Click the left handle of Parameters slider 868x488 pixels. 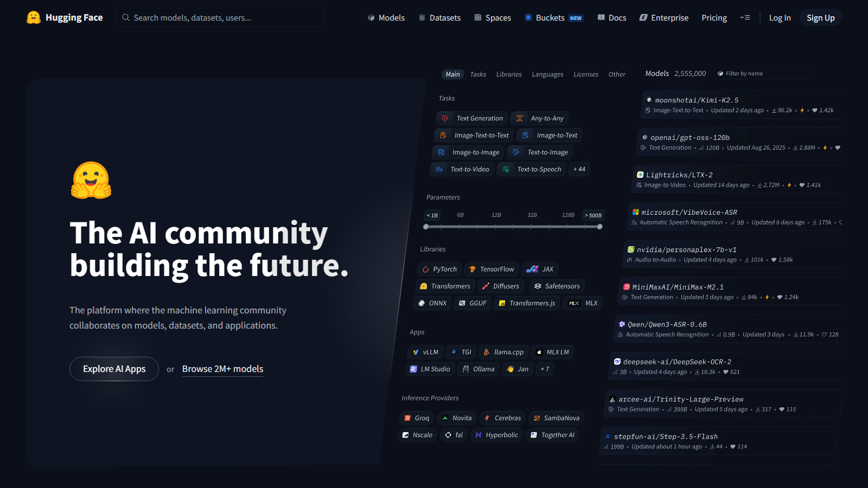tap(426, 227)
